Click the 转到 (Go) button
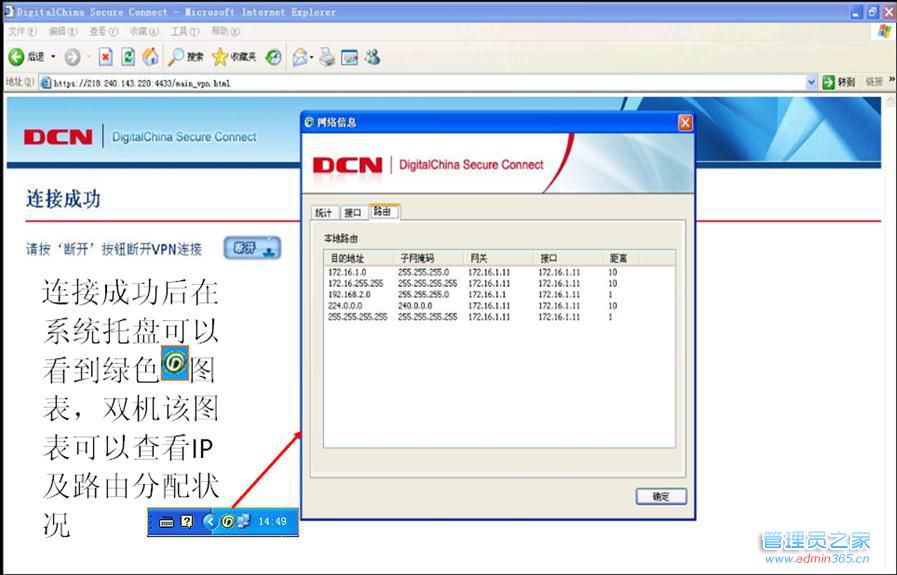The image size is (897, 575). (x=839, y=82)
